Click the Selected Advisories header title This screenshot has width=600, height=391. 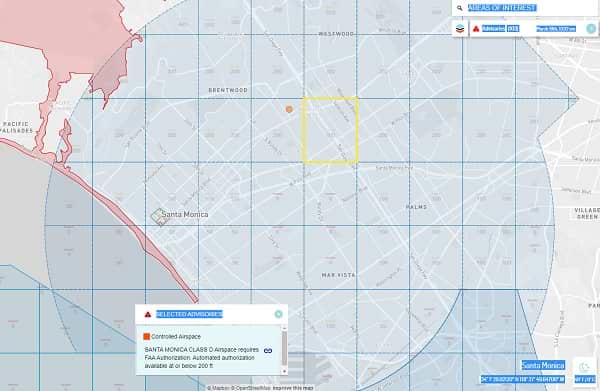point(189,314)
